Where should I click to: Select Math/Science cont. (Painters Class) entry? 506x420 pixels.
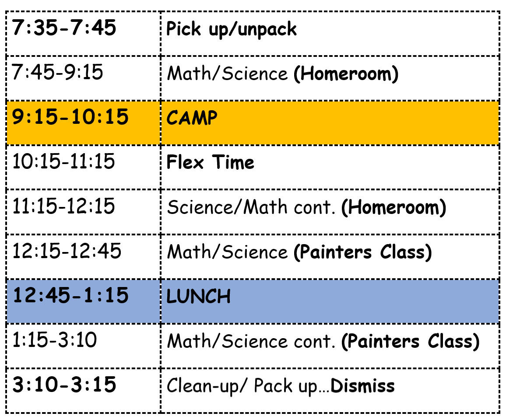click(x=323, y=341)
